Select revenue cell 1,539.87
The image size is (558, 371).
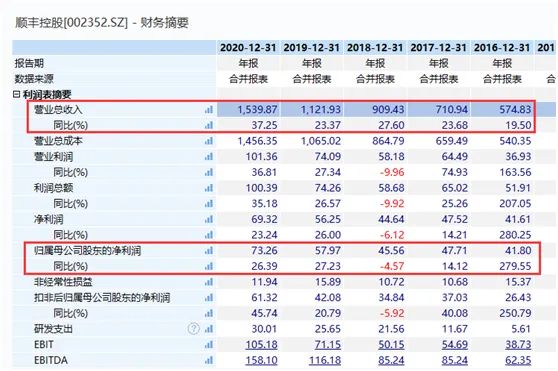[x=257, y=110]
